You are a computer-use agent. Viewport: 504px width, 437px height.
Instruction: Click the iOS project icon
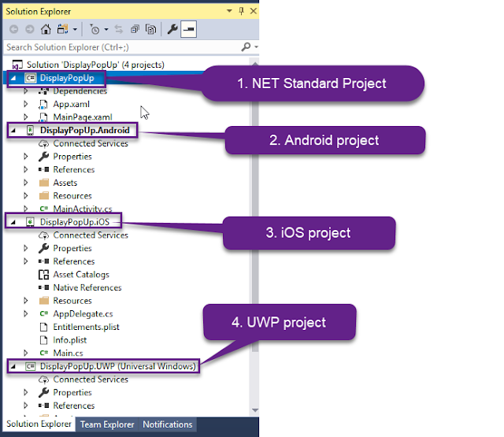(30, 222)
